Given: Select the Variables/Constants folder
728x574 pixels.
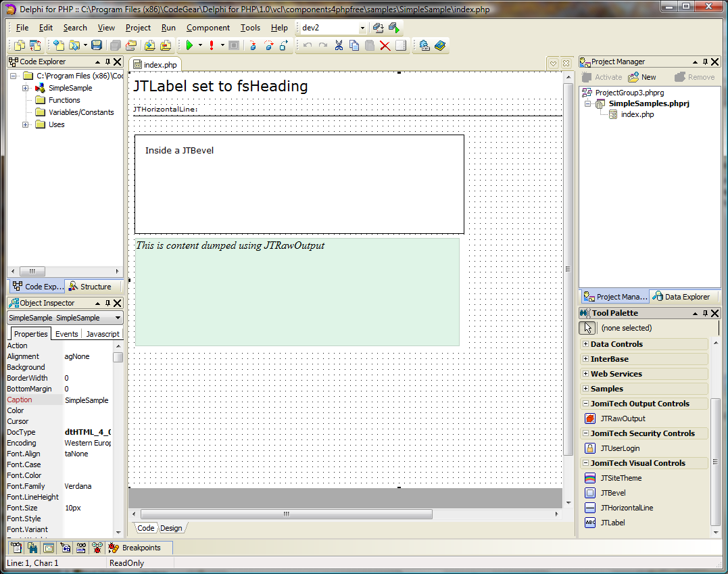Looking at the screenshot, I should [x=81, y=112].
